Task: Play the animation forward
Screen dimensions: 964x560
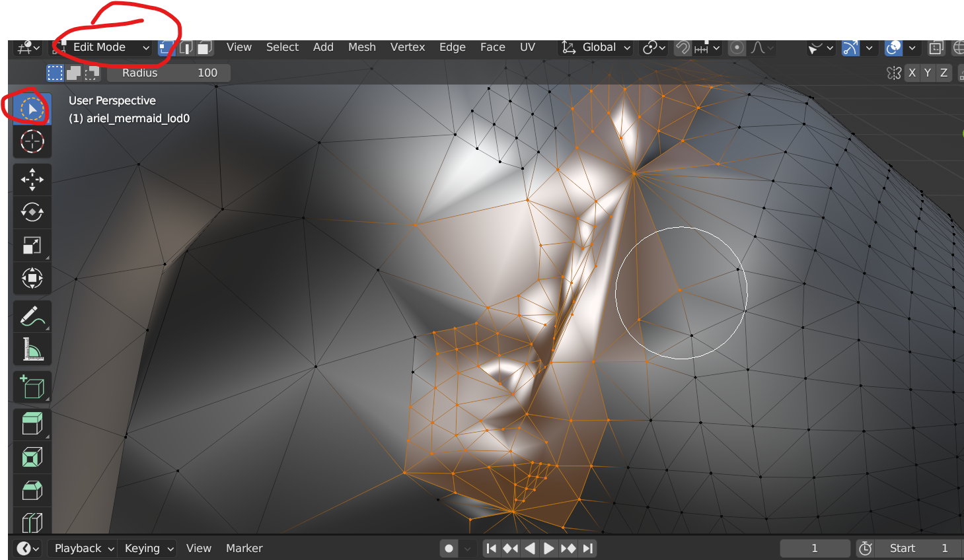Action: 548,548
